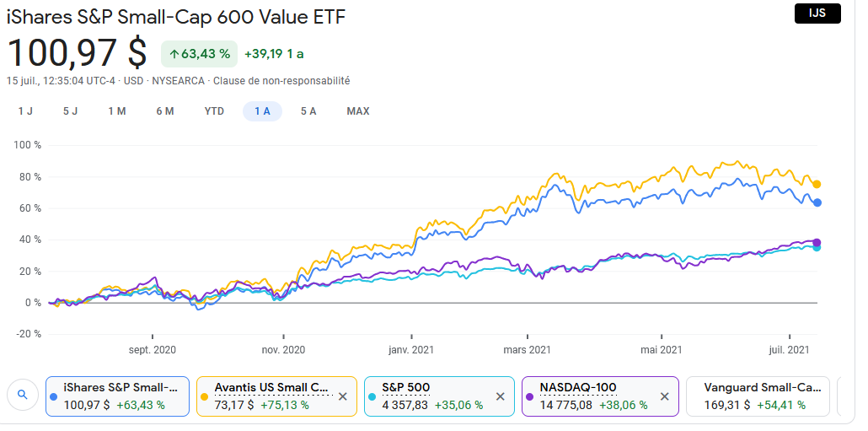This screenshot has height=431, width=868.
Task: Remove Avantis US Small Cap comparison
Action: click(342, 396)
